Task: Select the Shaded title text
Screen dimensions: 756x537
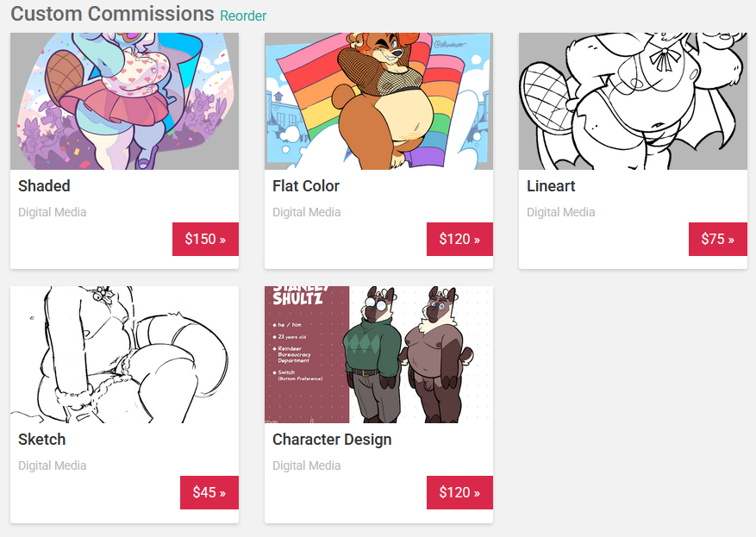Action: point(44,186)
